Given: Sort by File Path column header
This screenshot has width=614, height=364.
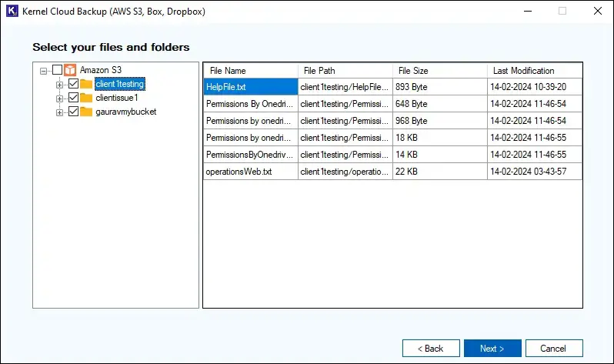Looking at the screenshot, I should (x=345, y=71).
